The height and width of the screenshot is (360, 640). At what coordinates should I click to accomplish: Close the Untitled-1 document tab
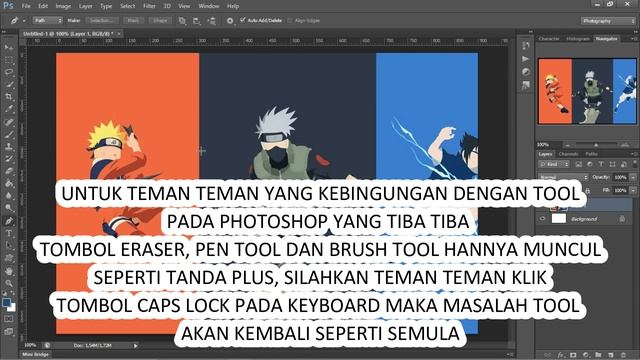click(119, 34)
